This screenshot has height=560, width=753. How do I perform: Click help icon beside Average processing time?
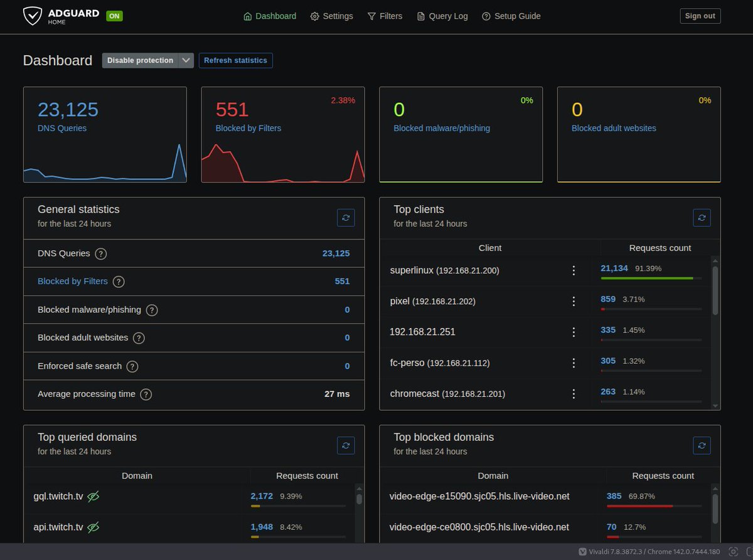(146, 394)
